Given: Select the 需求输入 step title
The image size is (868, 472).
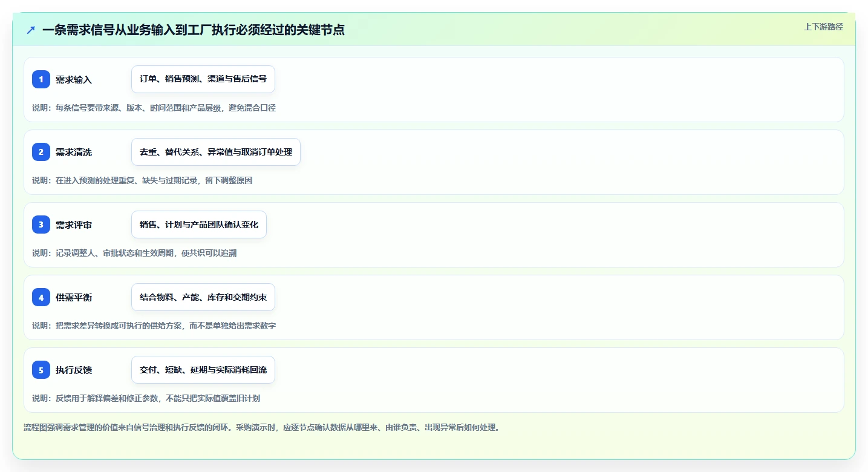Looking at the screenshot, I should click(x=74, y=79).
